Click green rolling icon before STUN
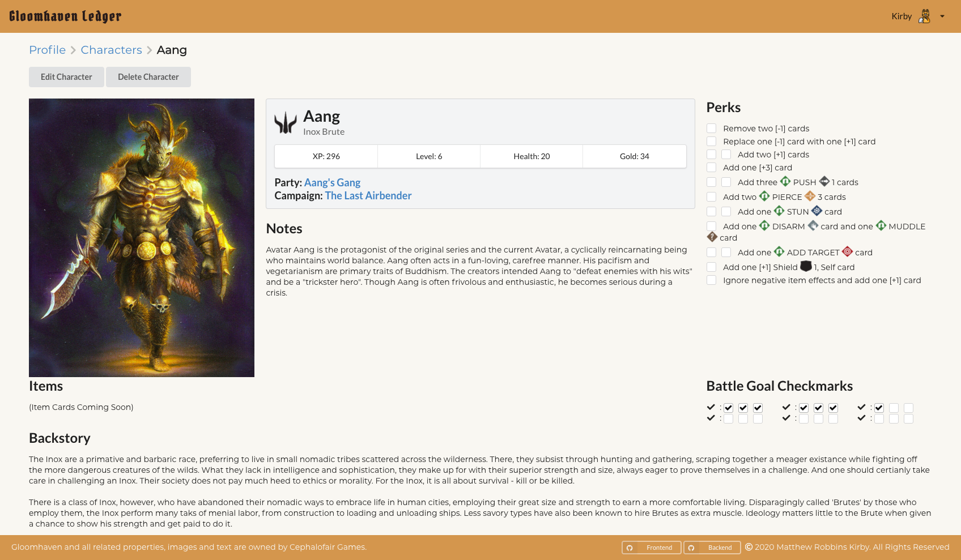 [x=779, y=211]
